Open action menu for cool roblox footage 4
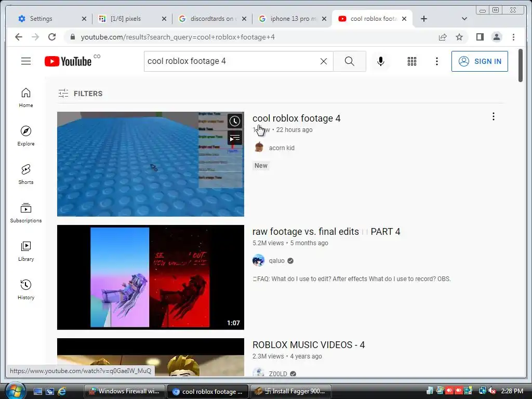Viewport: 532px width, 399px height. point(494,117)
